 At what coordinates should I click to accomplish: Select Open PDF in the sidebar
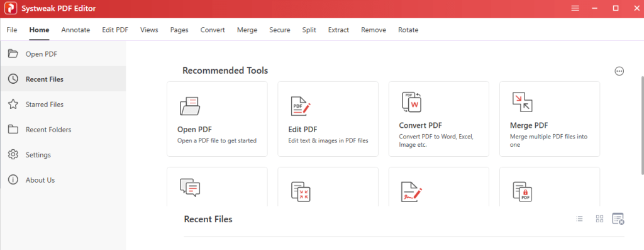tap(64, 54)
